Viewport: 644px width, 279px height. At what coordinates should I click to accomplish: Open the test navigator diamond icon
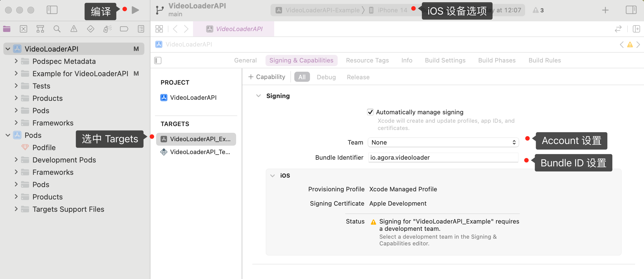[x=91, y=29]
